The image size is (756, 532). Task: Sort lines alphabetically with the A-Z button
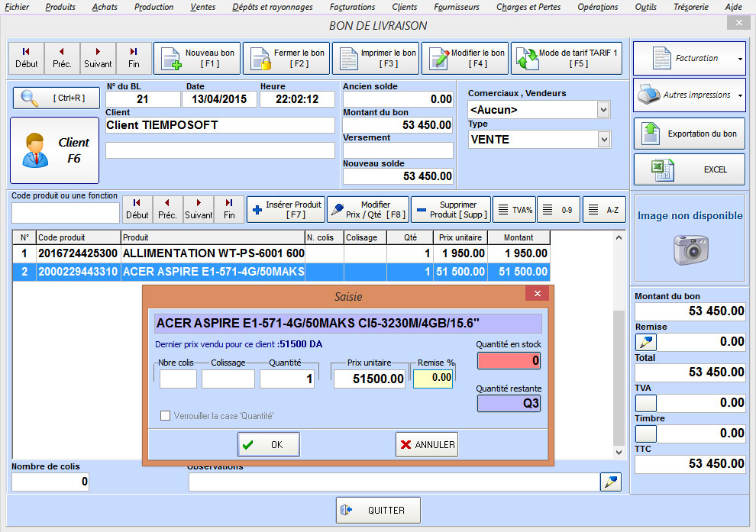coord(604,210)
